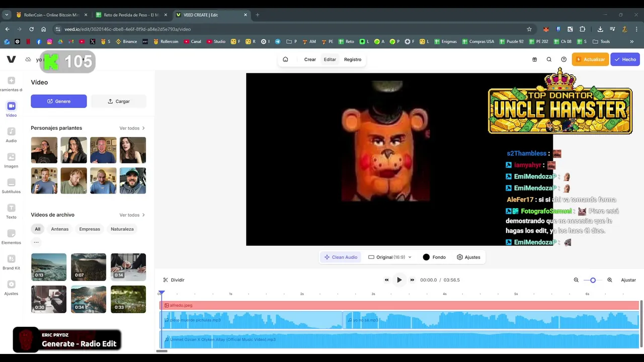The image size is (644, 362).
Task: Click the Genere button
Action: click(59, 101)
